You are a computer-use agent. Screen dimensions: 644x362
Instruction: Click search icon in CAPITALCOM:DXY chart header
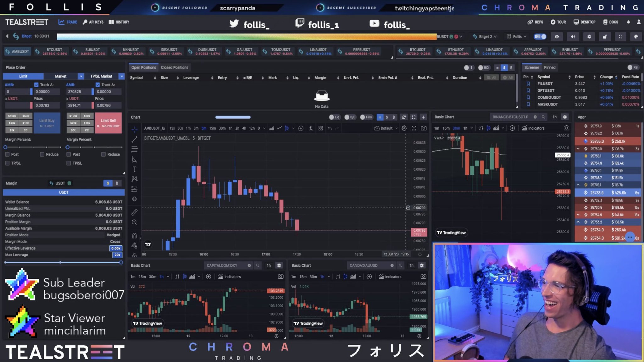point(258,266)
